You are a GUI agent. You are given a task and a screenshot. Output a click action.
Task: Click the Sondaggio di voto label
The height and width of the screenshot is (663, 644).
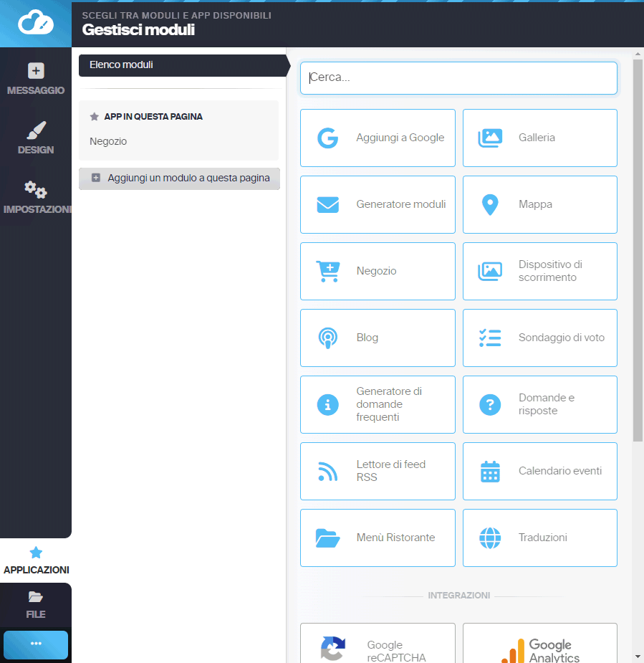click(x=562, y=338)
